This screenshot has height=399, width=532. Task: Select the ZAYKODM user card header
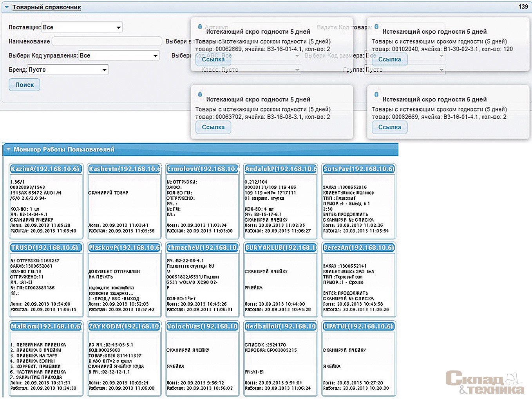[x=124, y=327]
